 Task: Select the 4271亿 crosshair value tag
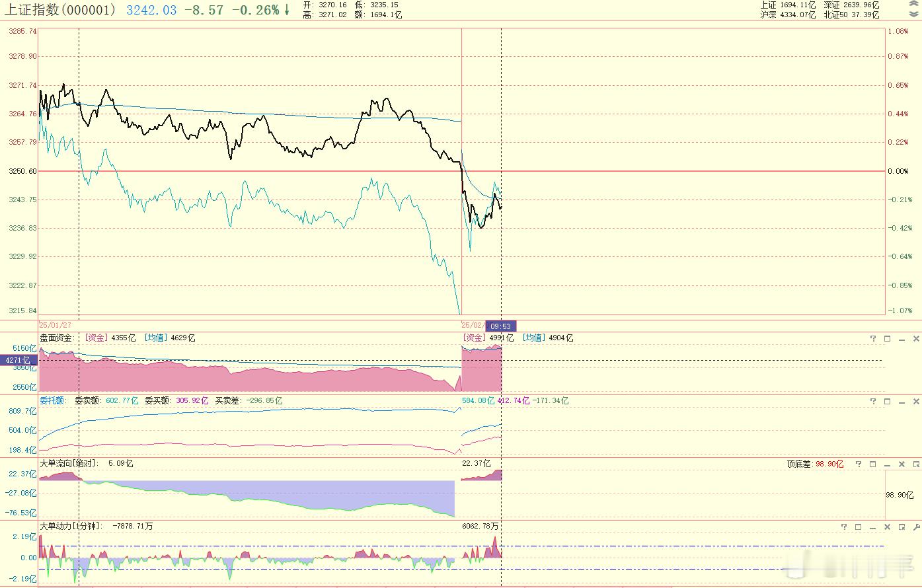[x=19, y=361]
